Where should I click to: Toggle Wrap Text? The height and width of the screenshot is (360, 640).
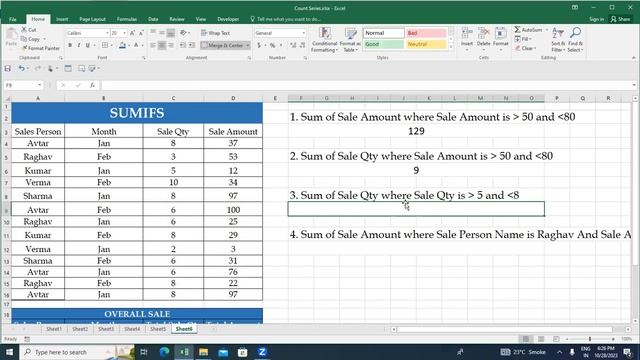coord(216,33)
